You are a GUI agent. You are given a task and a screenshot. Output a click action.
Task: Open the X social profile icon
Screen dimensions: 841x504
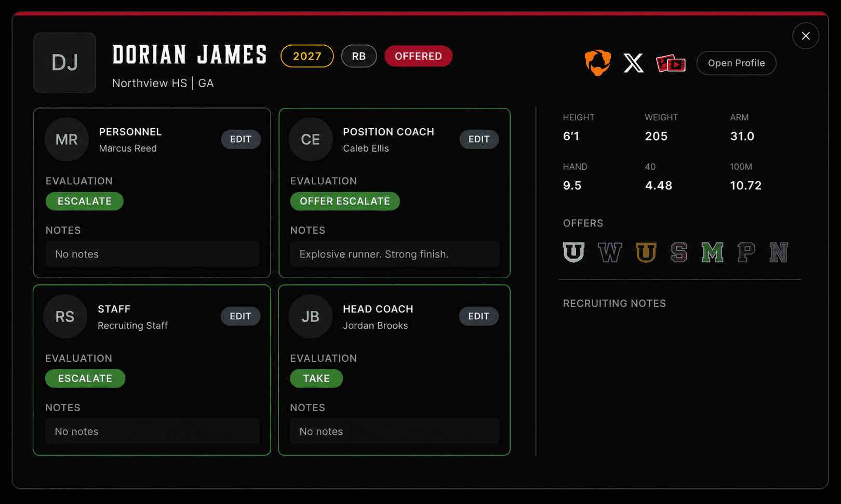pyautogui.click(x=633, y=63)
